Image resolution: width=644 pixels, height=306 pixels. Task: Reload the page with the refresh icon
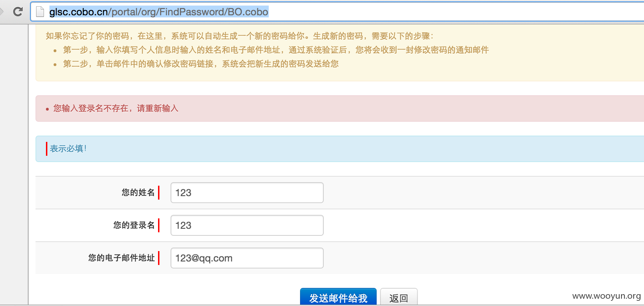click(x=18, y=12)
